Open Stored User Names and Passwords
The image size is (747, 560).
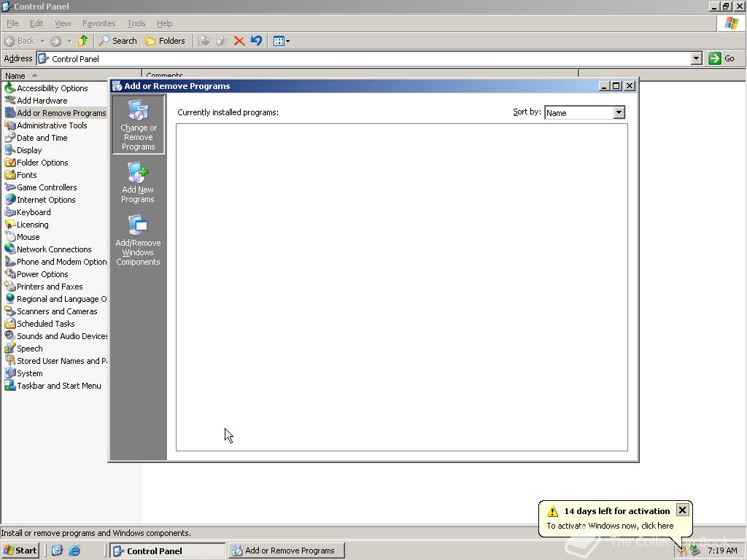pyautogui.click(x=55, y=360)
